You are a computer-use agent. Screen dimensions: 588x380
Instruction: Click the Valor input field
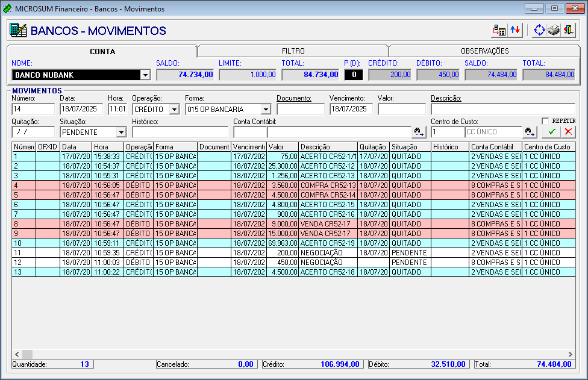[401, 109]
